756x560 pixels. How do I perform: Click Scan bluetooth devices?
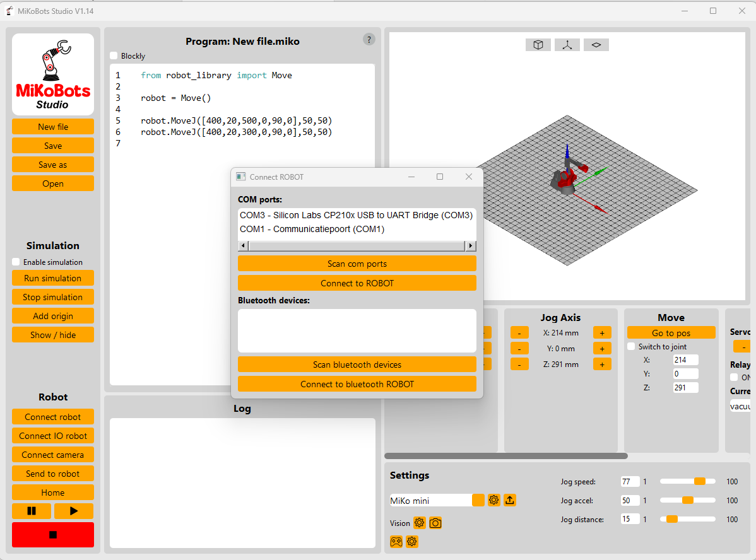tap(357, 364)
